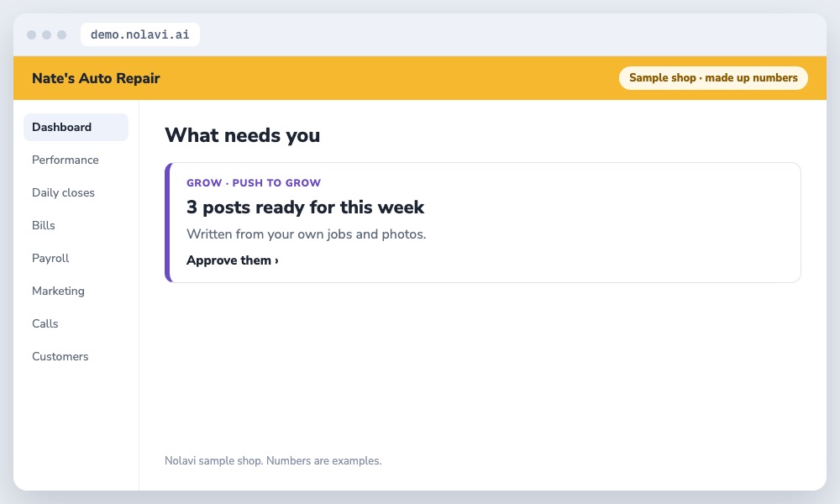
Task: Click the first gray window control dot
Action: pos(32,34)
